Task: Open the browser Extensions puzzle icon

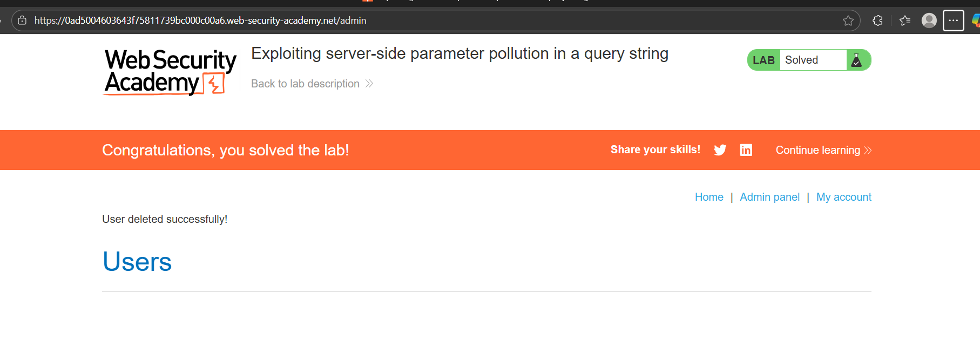Action: pos(877,21)
